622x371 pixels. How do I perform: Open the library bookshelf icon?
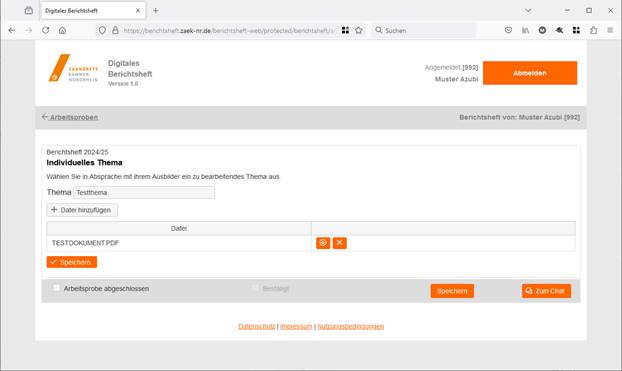pos(526,30)
